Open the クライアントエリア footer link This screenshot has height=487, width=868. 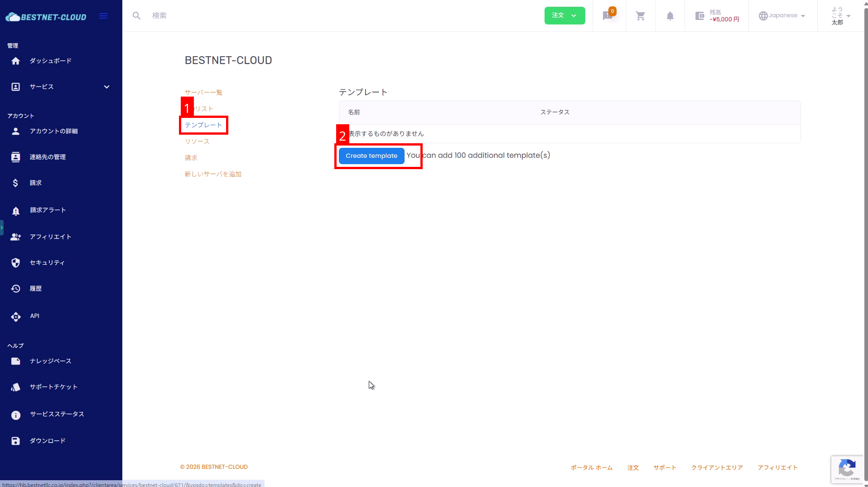tap(717, 468)
